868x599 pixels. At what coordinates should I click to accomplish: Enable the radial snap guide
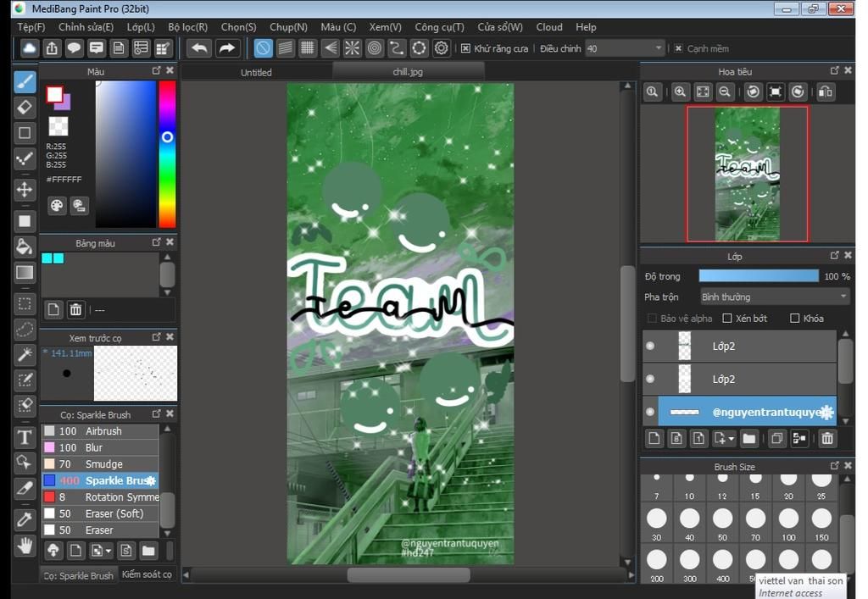click(x=352, y=48)
